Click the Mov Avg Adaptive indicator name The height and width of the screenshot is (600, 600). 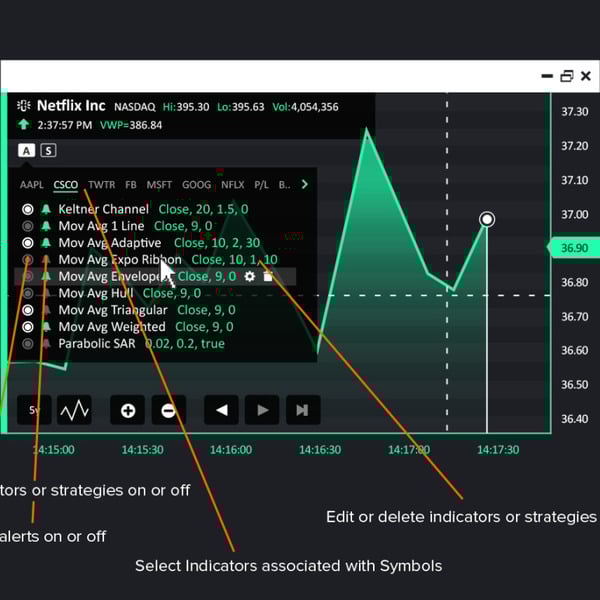click(110, 243)
